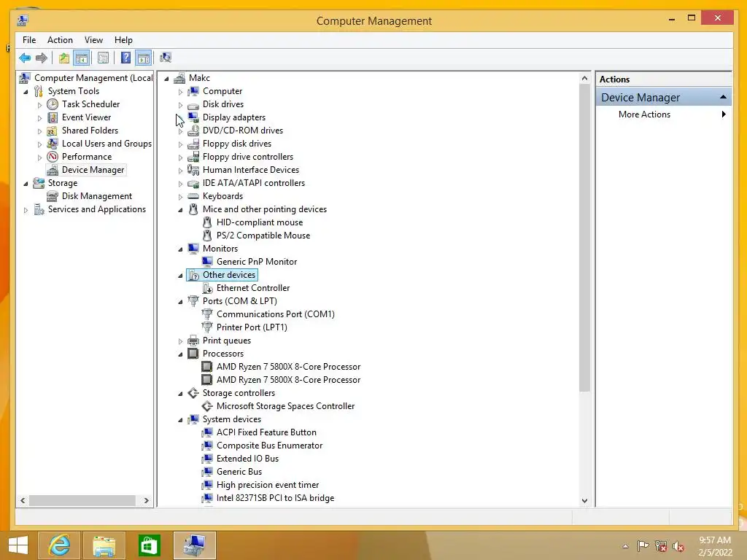This screenshot has width=747, height=560.
Task: Expand the Local Users and Groups node
Action: pyautogui.click(x=40, y=144)
